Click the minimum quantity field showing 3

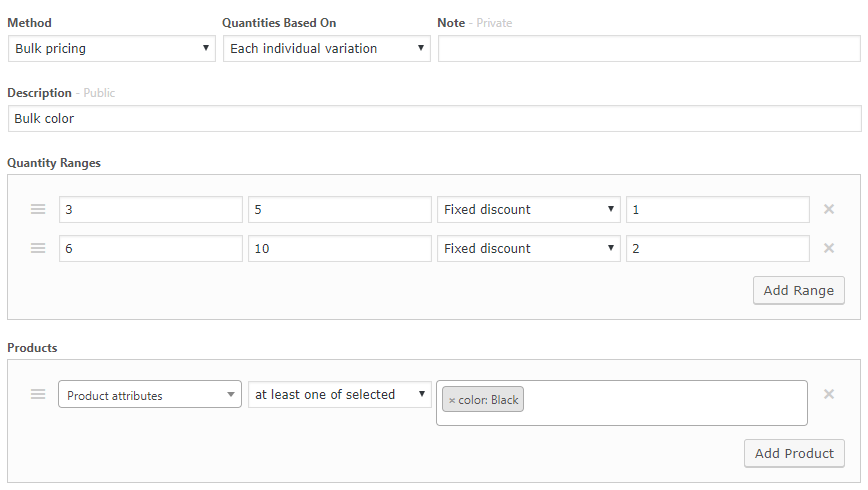(x=151, y=209)
